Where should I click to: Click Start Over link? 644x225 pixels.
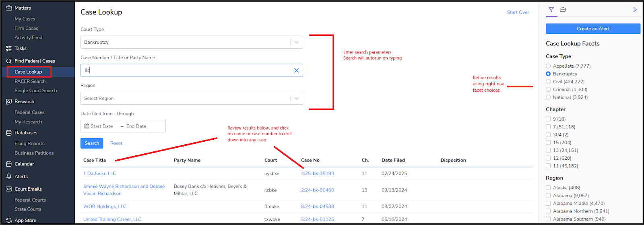pos(518,12)
